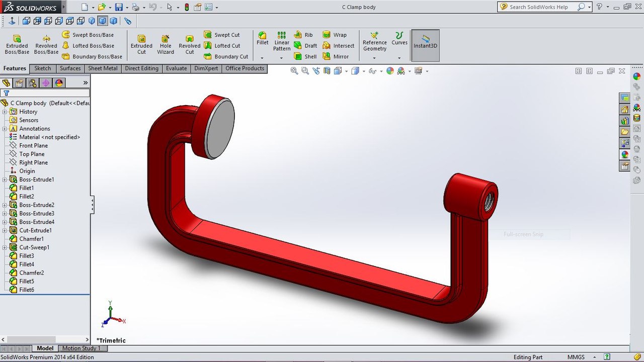This screenshot has width=644, height=362.
Task: Open Design Library in task pane
Action: 625,121
